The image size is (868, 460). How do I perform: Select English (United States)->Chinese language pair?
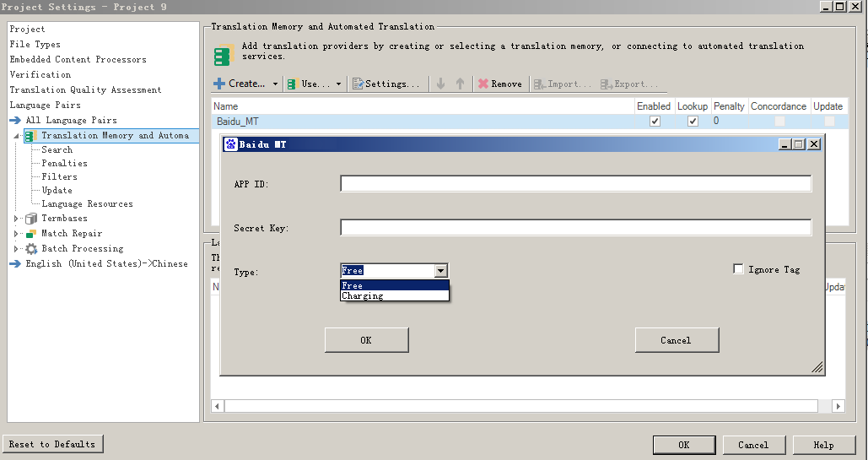[106, 264]
